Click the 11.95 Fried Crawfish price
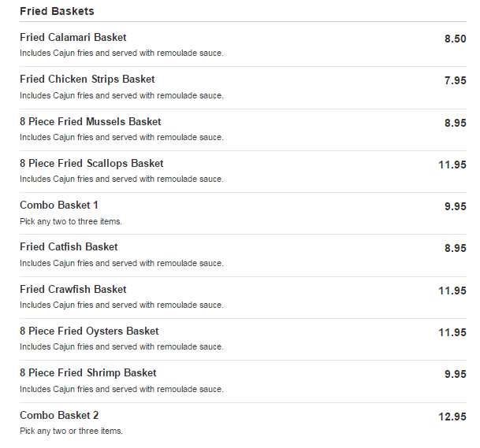The width and height of the screenshot is (480, 448). pos(452,291)
